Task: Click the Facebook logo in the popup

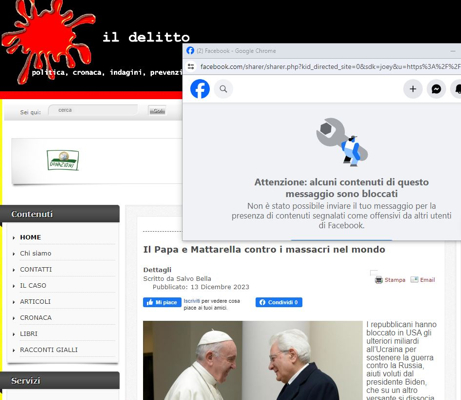Action: point(200,89)
